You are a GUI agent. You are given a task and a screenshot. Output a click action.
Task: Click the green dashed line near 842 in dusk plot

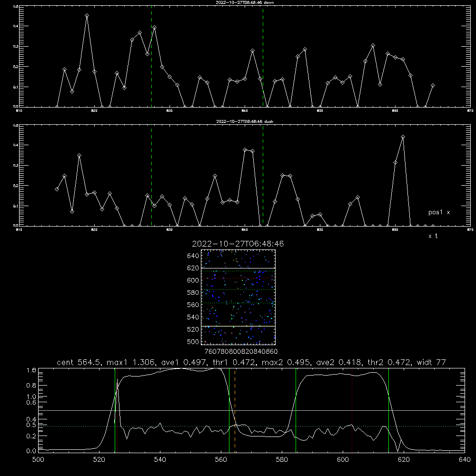point(263,176)
